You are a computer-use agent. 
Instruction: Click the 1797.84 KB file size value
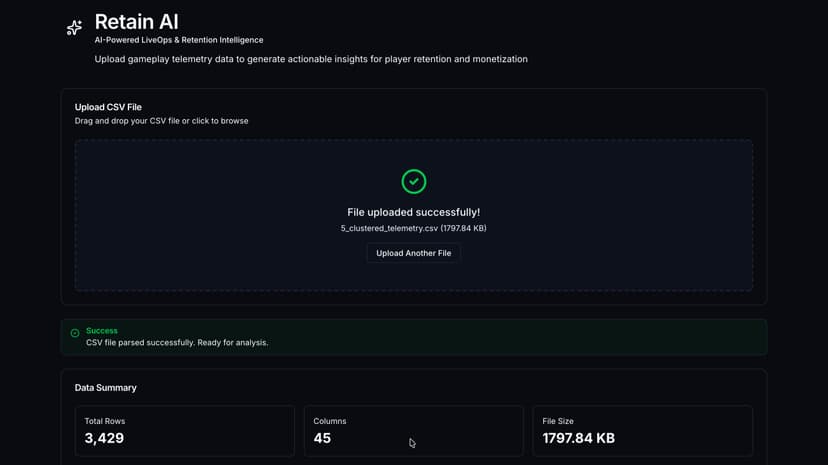578,438
